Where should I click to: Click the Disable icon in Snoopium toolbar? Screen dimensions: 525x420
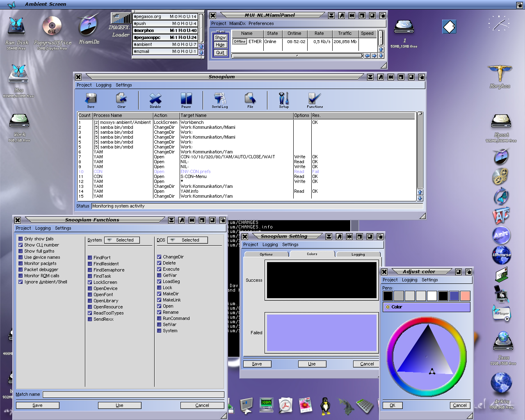(x=155, y=100)
